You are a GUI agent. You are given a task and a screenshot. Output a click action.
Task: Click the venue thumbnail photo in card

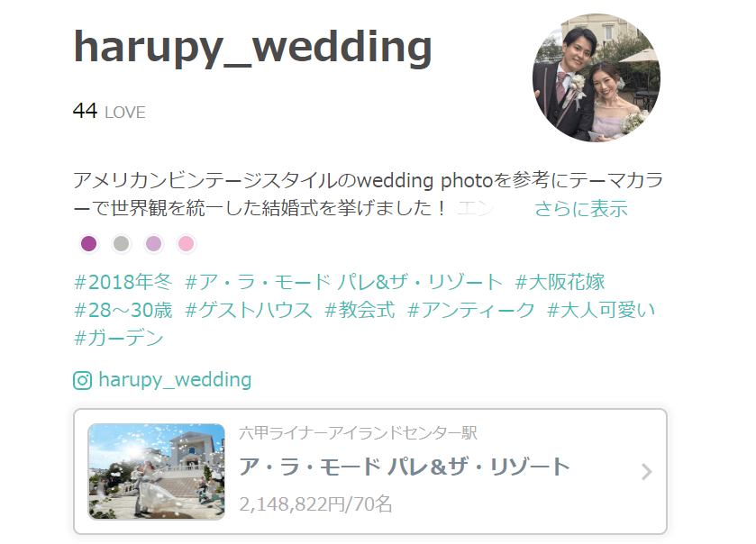pyautogui.click(x=156, y=472)
